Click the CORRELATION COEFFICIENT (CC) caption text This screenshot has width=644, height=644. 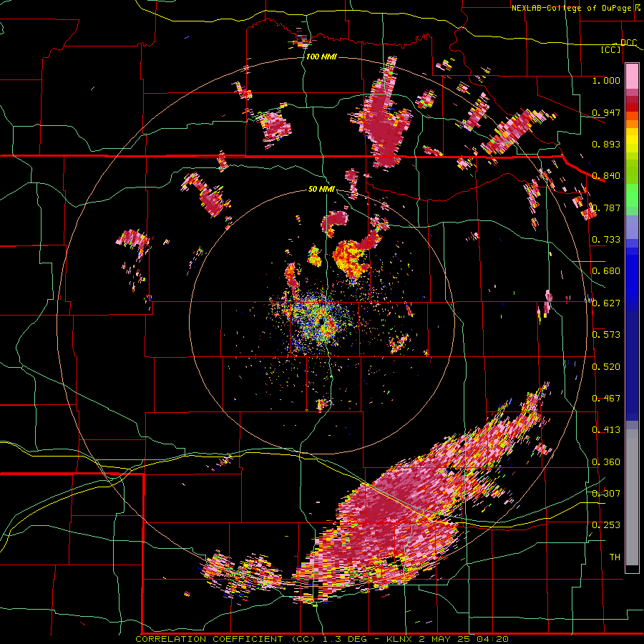[x=225, y=639]
